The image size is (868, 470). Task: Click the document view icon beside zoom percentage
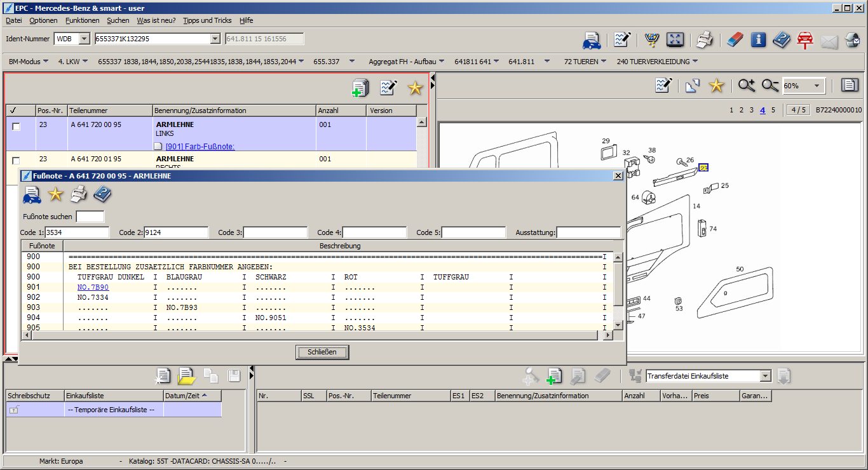(849, 85)
